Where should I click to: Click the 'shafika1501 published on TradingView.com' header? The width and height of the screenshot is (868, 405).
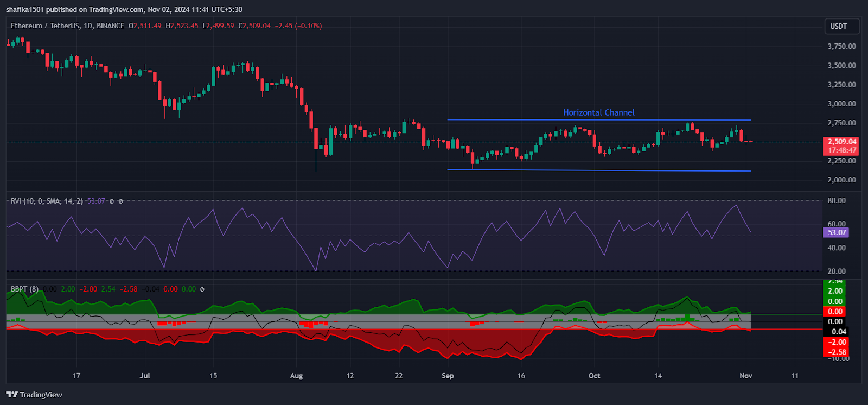pos(75,9)
